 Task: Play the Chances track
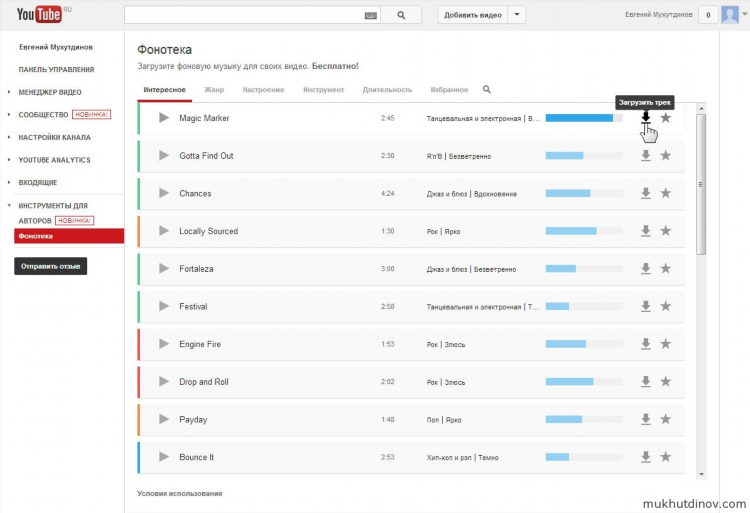(164, 193)
